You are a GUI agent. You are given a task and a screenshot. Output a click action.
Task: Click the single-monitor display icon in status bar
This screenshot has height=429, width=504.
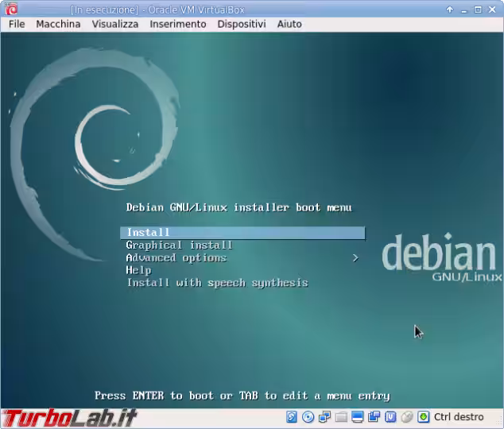[x=358, y=417]
